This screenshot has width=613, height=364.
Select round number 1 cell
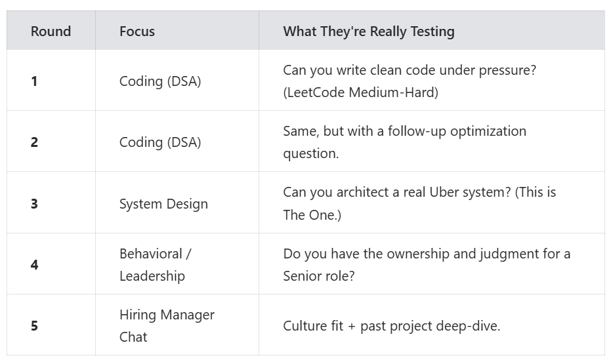pos(34,81)
